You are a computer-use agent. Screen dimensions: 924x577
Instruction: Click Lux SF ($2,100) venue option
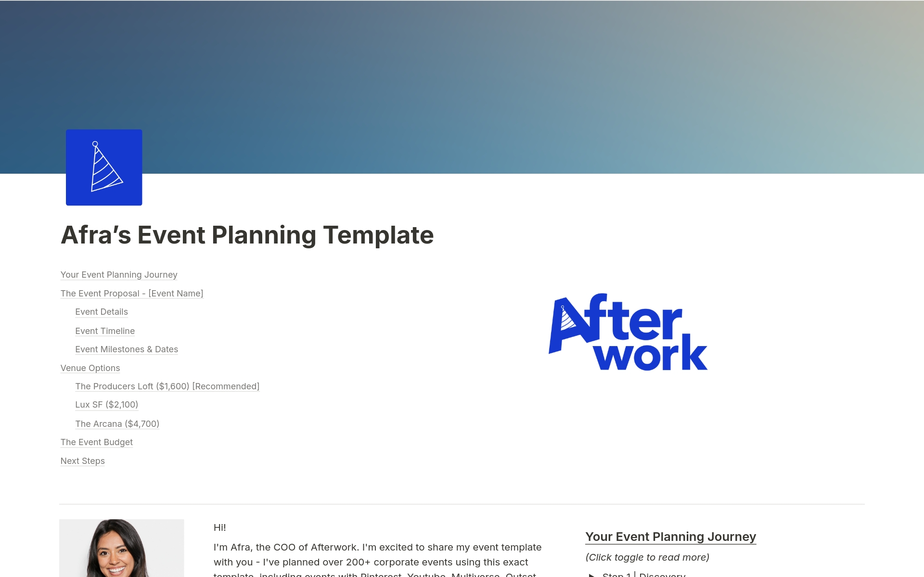106,405
